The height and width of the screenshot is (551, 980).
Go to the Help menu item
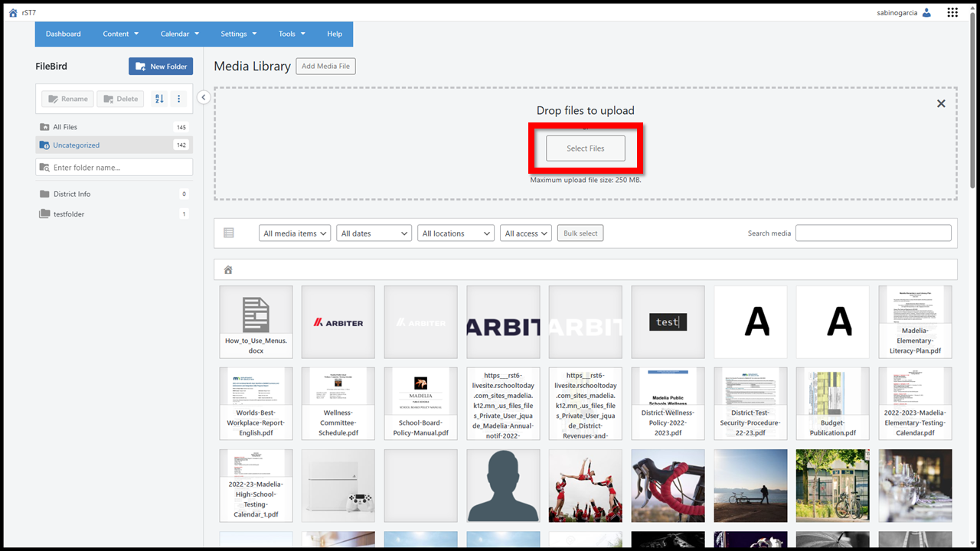pos(335,34)
